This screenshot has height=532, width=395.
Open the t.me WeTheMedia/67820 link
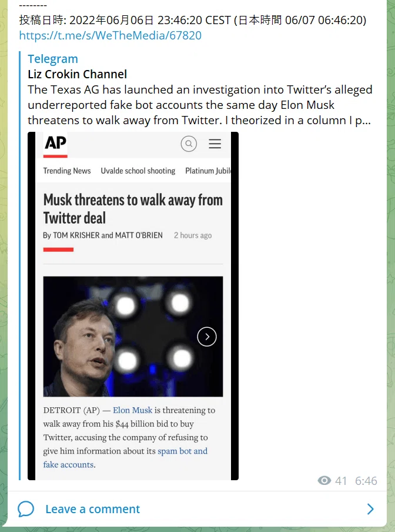110,35
